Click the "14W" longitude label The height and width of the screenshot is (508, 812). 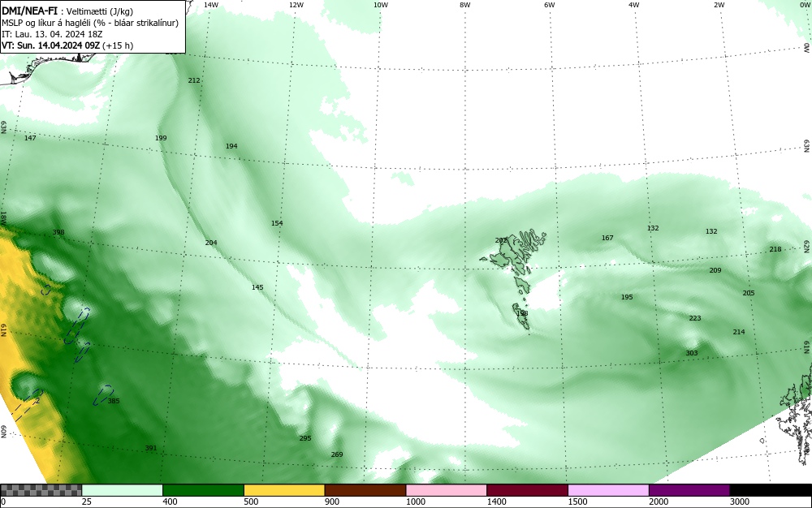(x=211, y=5)
